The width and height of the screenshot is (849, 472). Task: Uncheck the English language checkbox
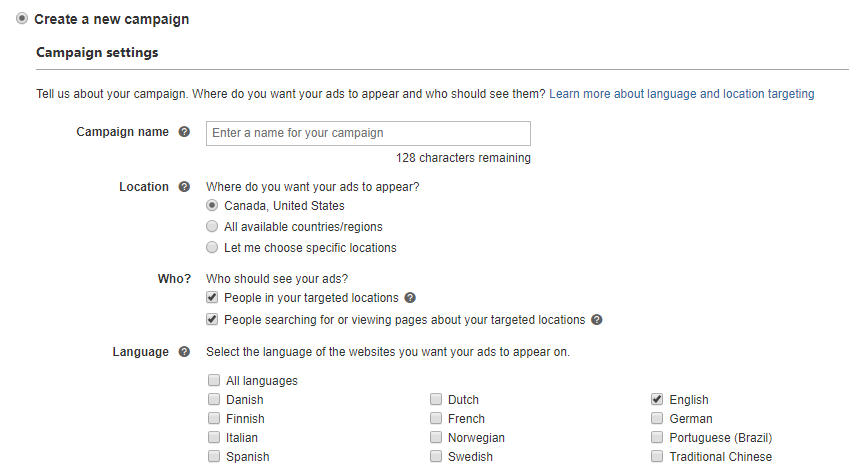pyautogui.click(x=657, y=399)
